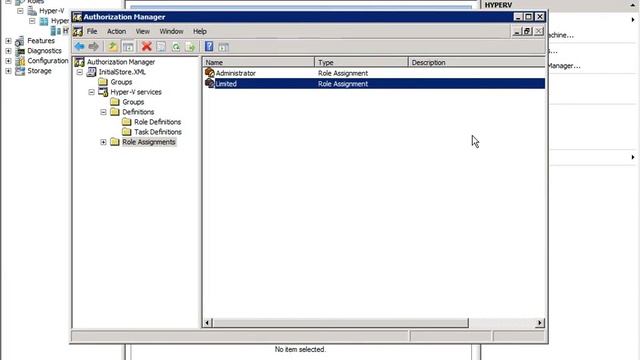Click the MMC system icon beside File menu
The image size is (640, 360).
click(78, 31)
